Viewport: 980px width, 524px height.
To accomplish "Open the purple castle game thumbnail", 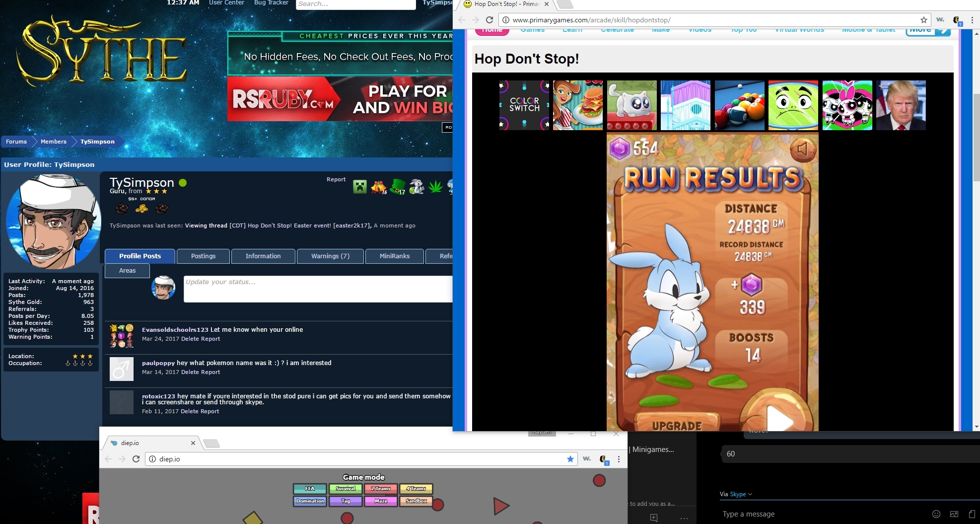I will [686, 105].
